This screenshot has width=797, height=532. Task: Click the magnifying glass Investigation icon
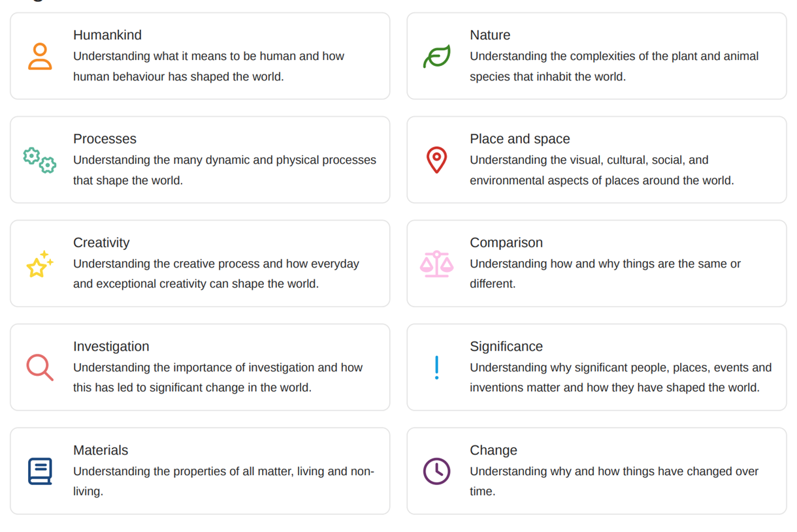click(x=40, y=368)
